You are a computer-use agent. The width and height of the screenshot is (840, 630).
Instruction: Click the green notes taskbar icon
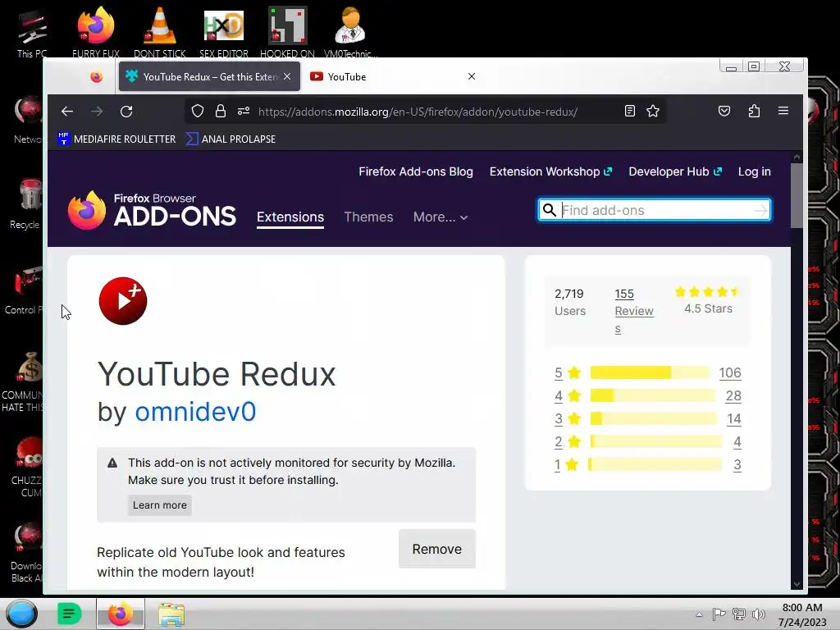[69, 614]
